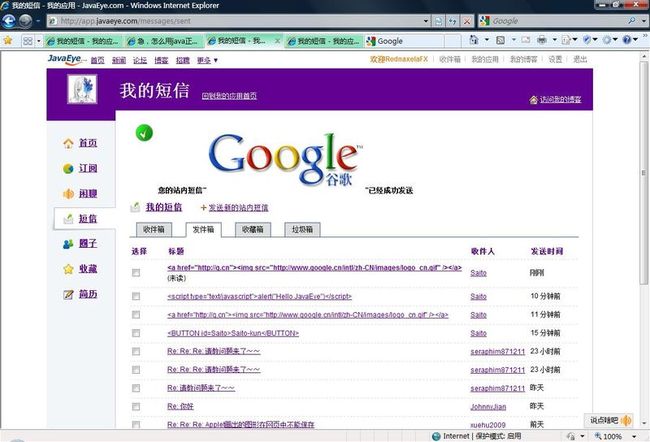
Task: Click the search magnifier icon in Google box
Action: tap(632, 20)
